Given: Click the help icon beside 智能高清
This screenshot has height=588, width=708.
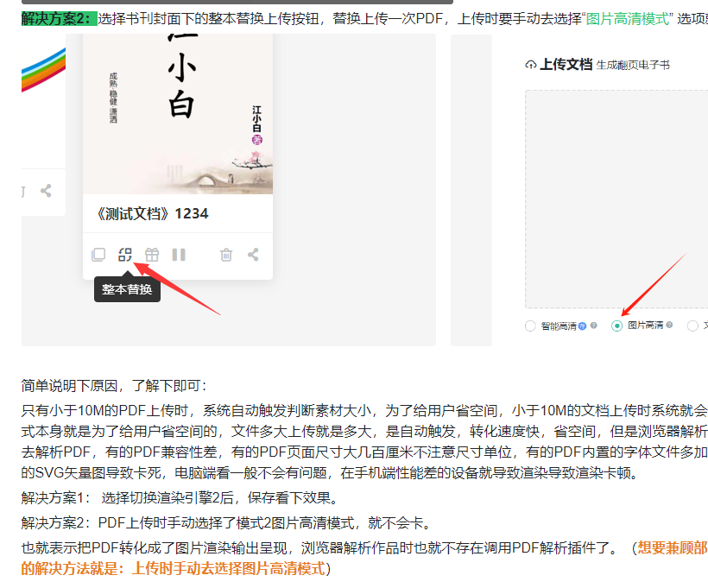Looking at the screenshot, I should coord(593,326).
